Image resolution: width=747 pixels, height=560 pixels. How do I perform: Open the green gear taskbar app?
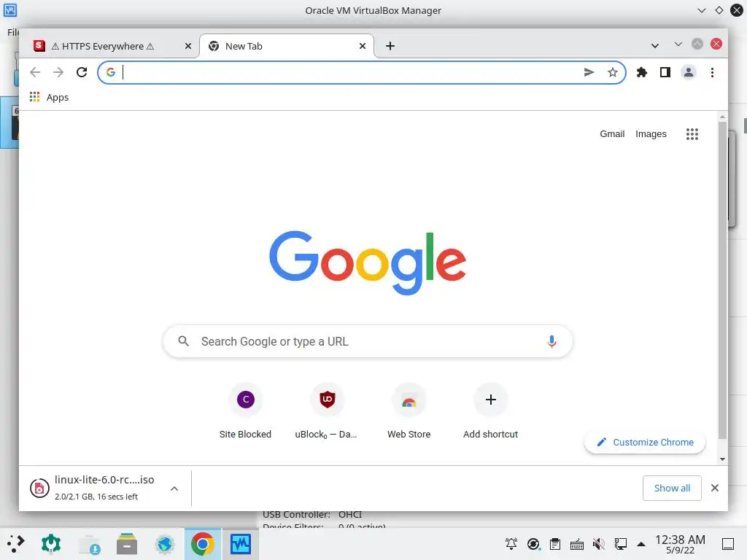51,544
